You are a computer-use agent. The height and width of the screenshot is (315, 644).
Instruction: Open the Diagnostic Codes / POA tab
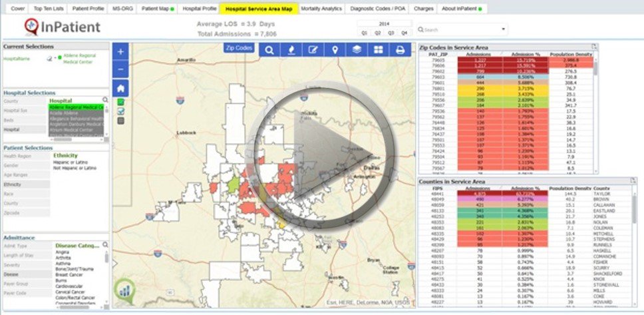click(x=377, y=9)
